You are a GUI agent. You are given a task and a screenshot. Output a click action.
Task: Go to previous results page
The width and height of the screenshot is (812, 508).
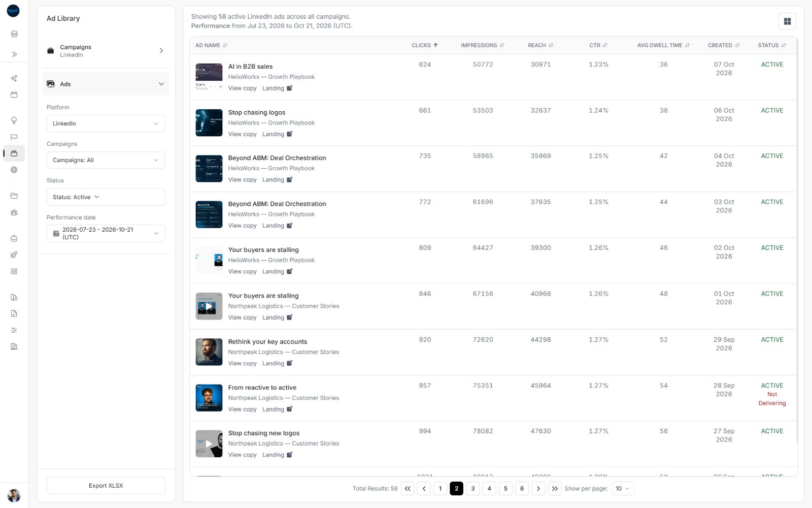click(x=424, y=489)
